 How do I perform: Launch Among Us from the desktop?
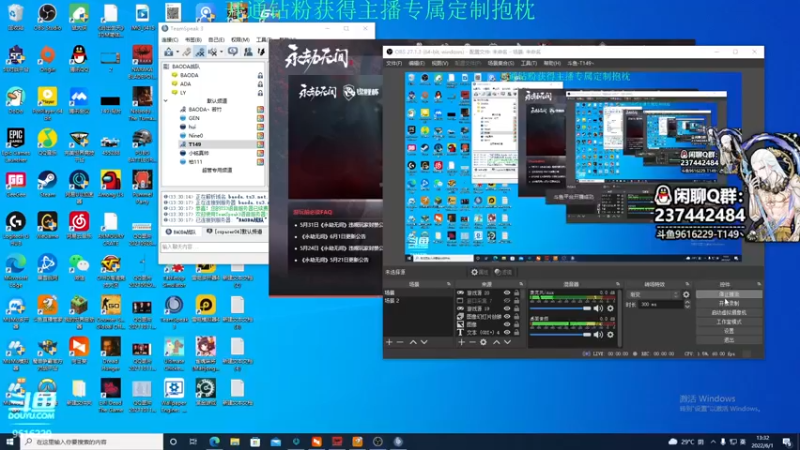click(111, 184)
